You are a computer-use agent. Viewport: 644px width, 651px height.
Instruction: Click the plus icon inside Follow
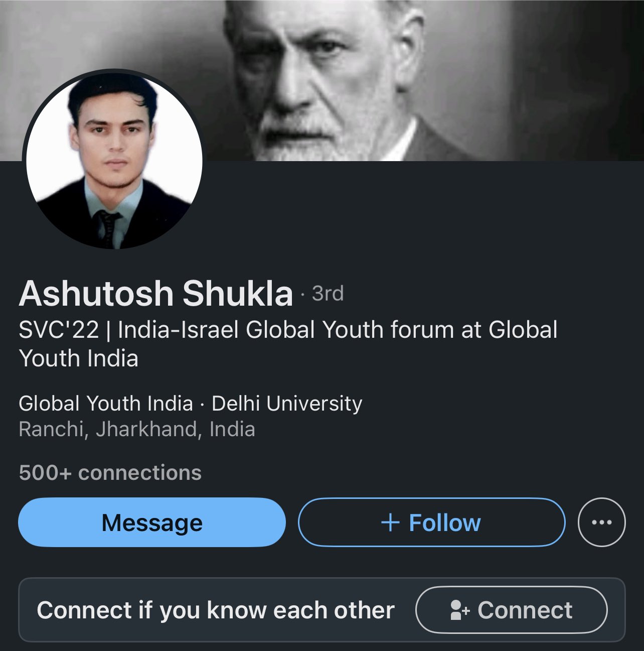(x=390, y=523)
